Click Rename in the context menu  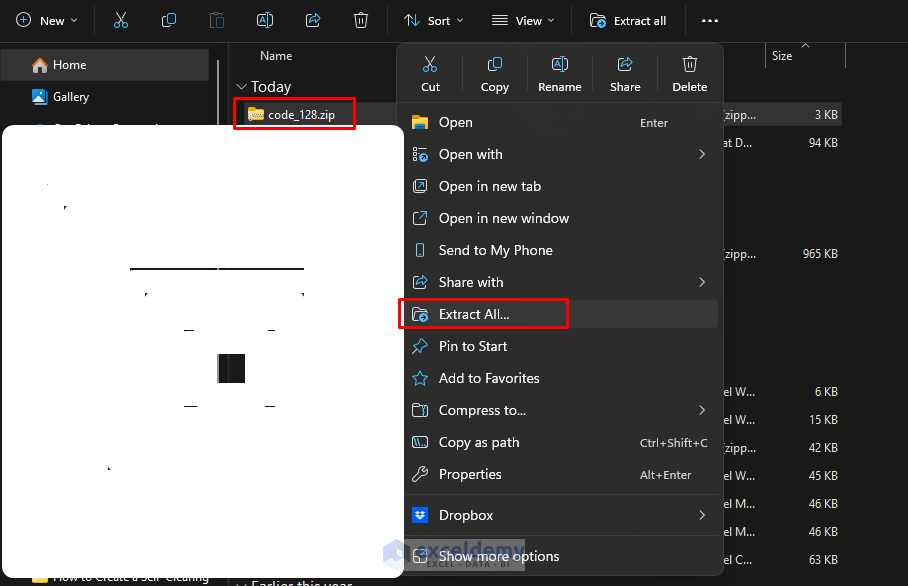tap(559, 74)
